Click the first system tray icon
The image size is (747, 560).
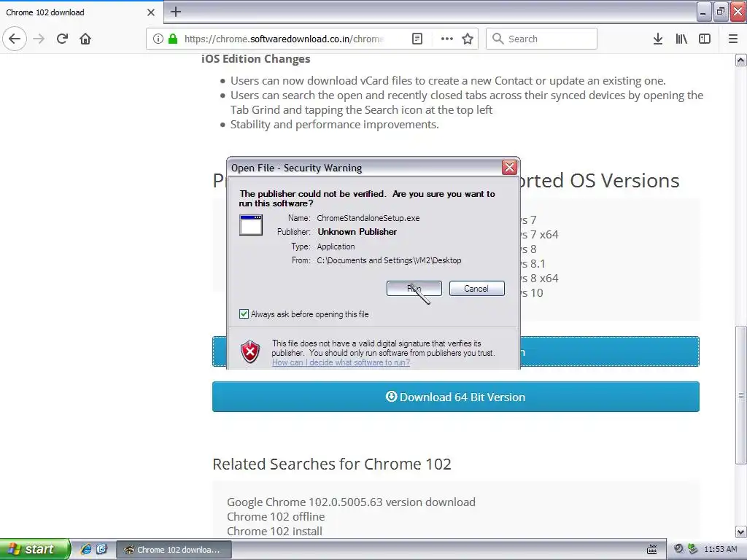[x=678, y=549]
